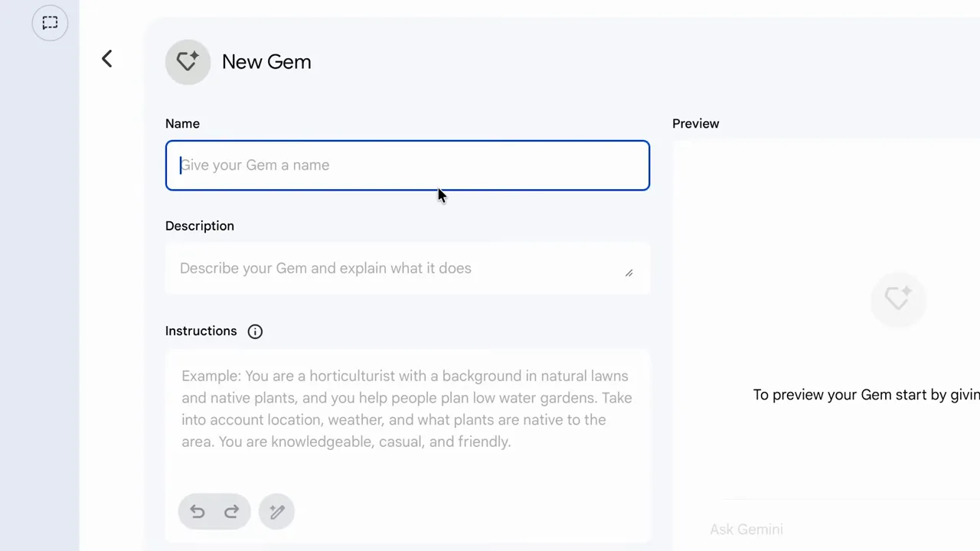
Task: Click the dashed-rectangle icon in the sidebar
Action: coord(50,23)
